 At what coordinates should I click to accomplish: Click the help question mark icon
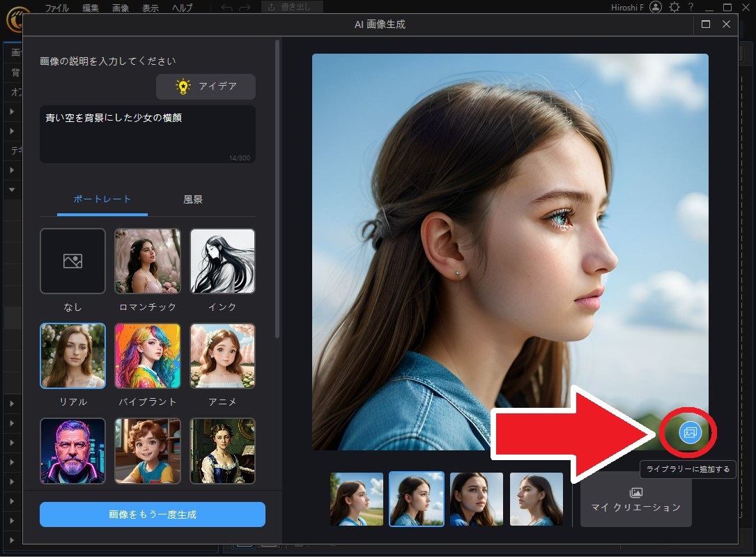691,7
